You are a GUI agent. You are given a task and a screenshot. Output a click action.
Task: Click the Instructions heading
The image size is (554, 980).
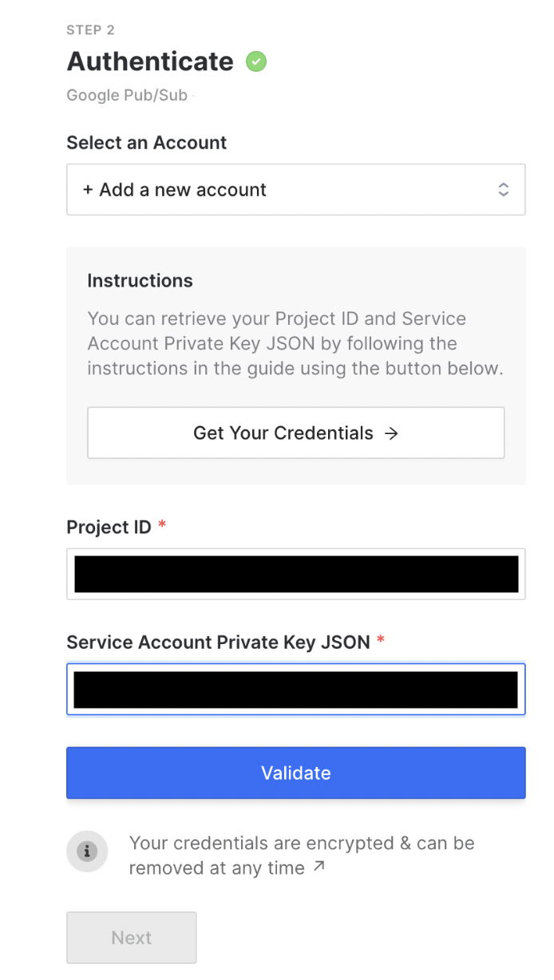coord(140,281)
